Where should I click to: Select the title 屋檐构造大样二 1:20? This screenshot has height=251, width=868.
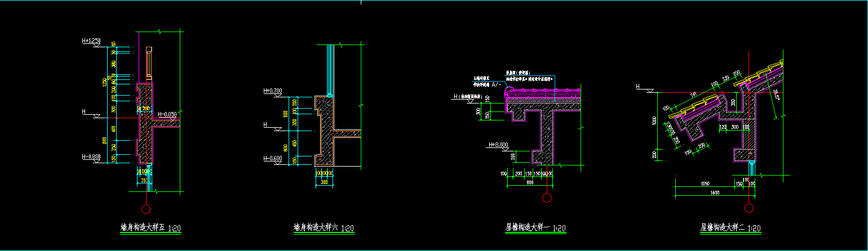[x=730, y=228]
